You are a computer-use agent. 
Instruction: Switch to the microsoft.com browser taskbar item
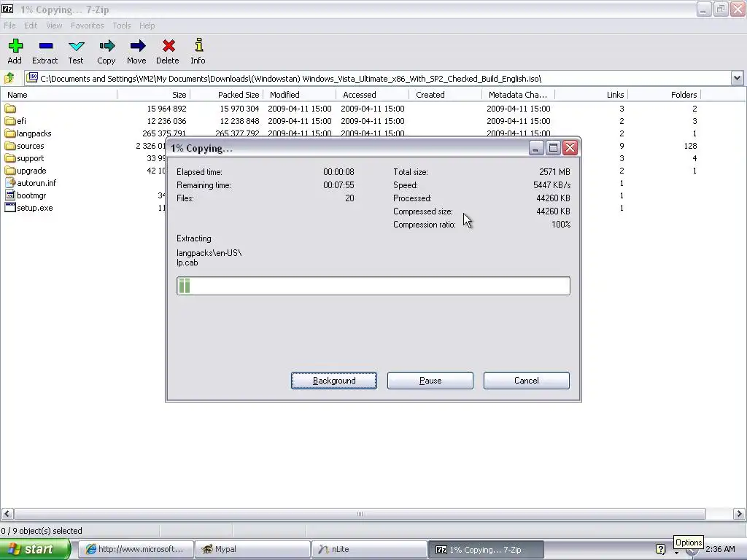pyautogui.click(x=135, y=549)
